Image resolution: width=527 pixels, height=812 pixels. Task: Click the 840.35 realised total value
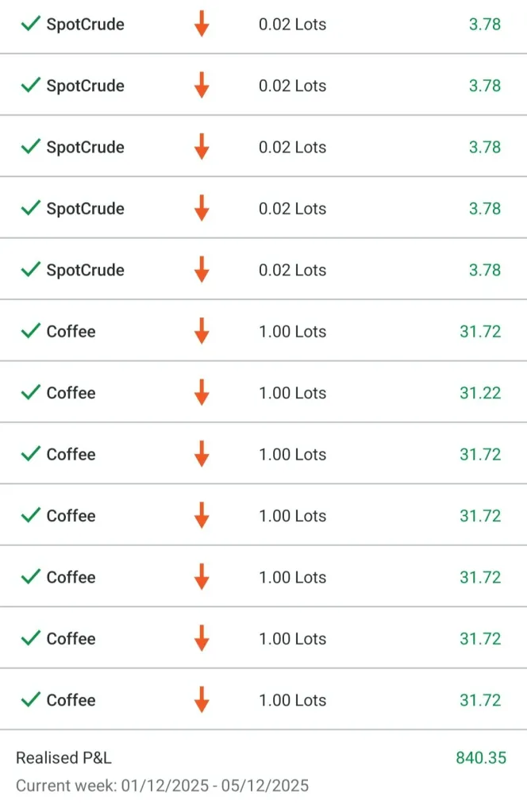480,758
